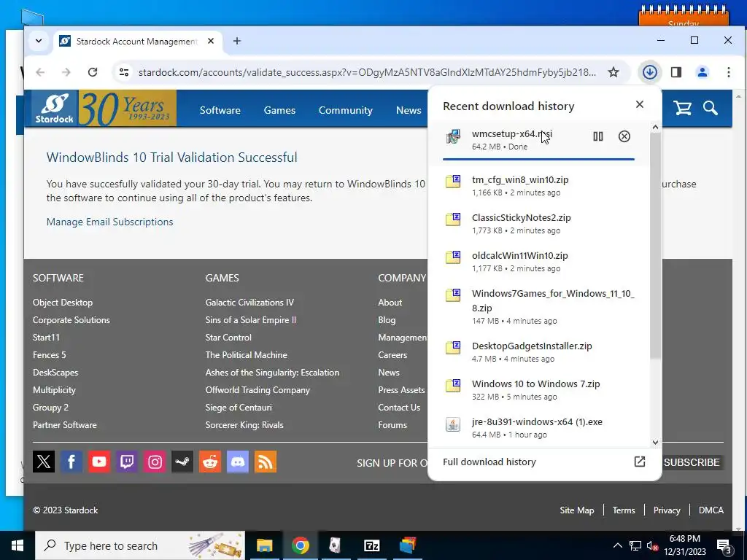This screenshot has height=560, width=747.
Task: Open Star Control footer link
Action: coord(228,337)
